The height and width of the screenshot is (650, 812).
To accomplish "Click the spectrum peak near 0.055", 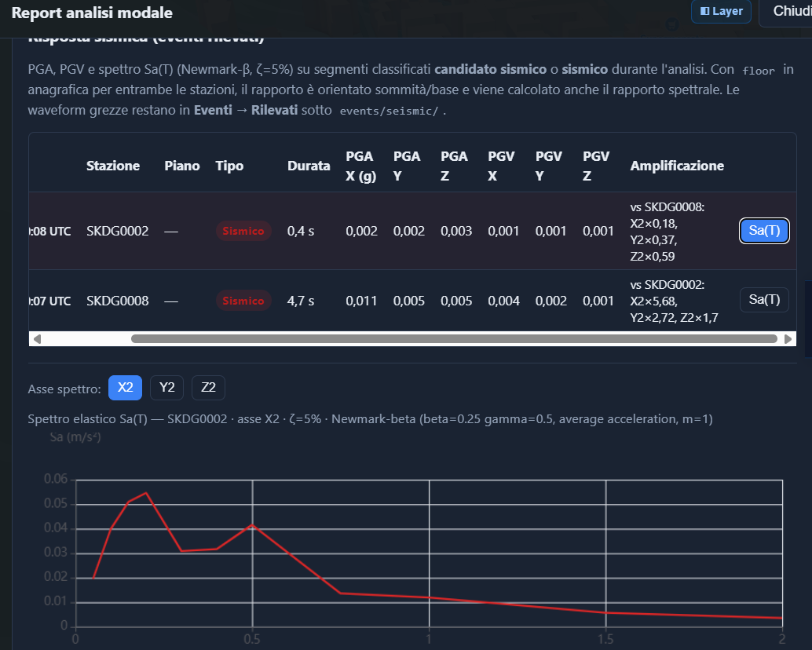I will coord(147,493).
